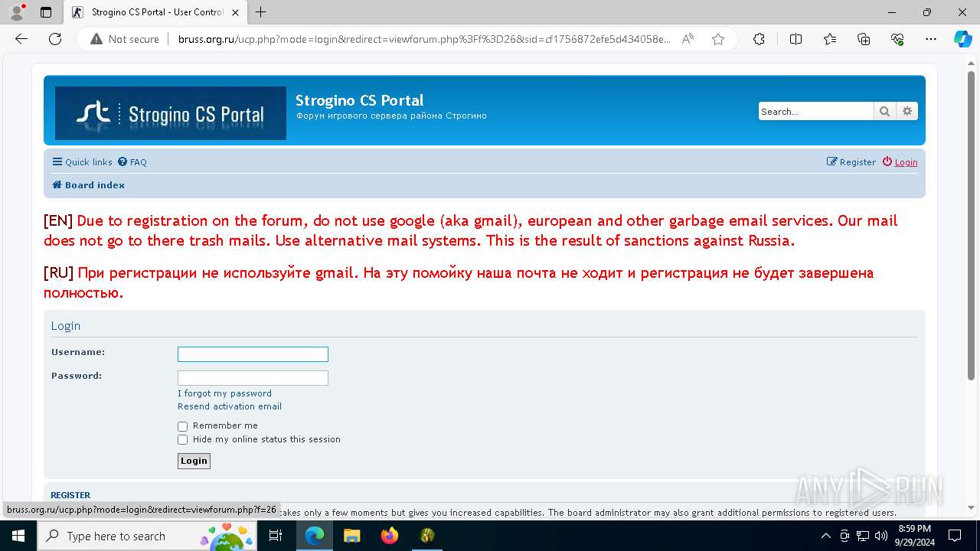Open Favorites list icon

tap(830, 39)
